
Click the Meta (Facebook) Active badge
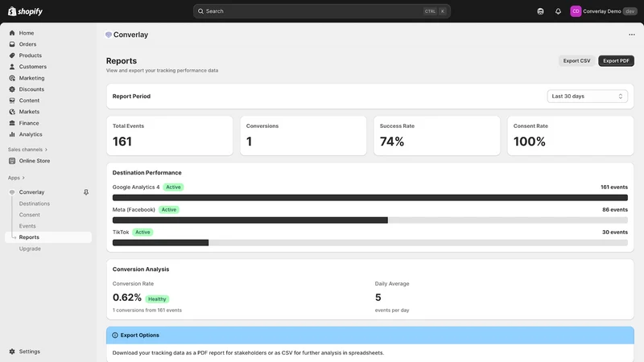[169, 210]
